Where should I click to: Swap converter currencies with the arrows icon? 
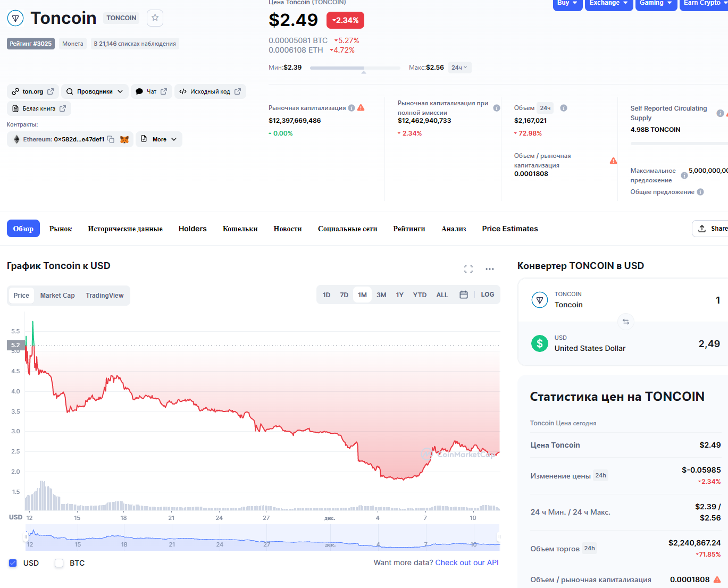coord(626,322)
